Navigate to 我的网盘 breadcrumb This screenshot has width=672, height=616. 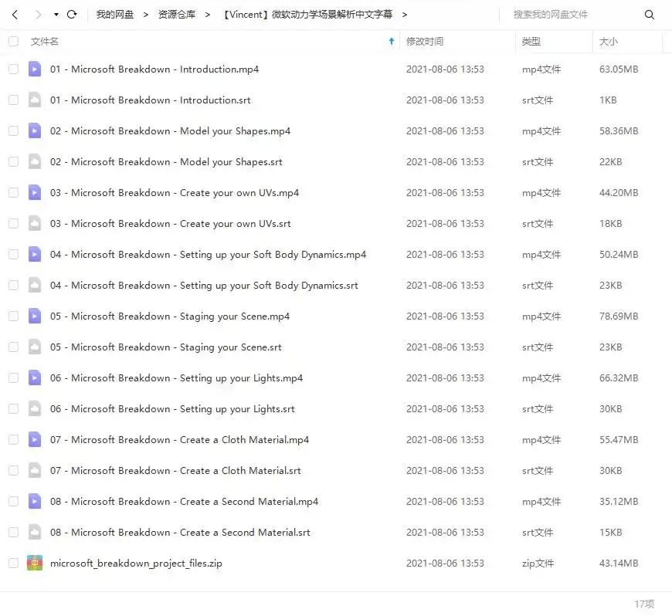[x=115, y=15]
